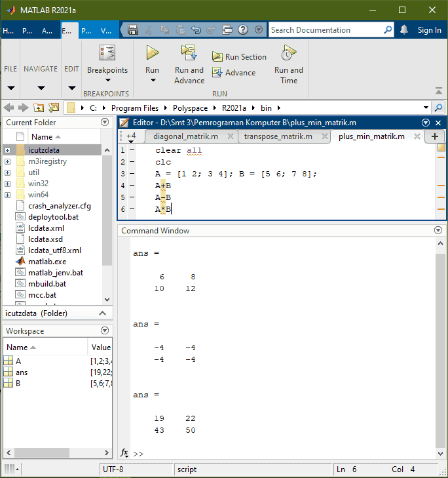Open the EDIT section dropdown
The height and width of the screenshot is (478, 448).
coord(72,88)
